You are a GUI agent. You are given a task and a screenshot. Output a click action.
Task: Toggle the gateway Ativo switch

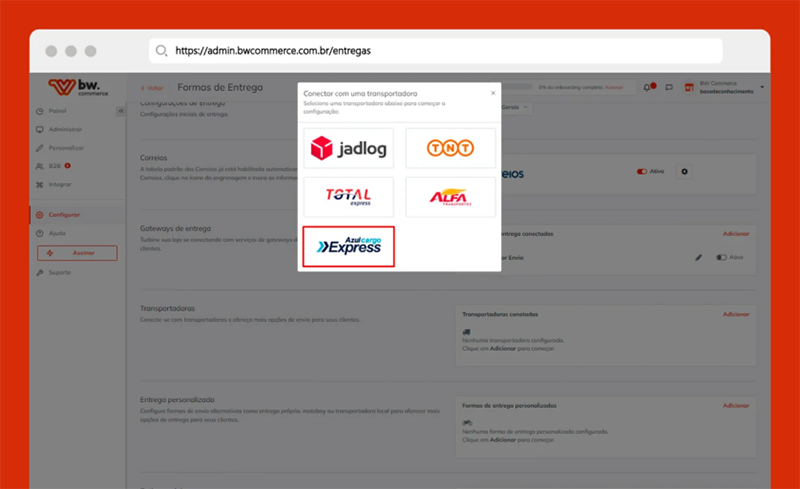[x=721, y=257]
